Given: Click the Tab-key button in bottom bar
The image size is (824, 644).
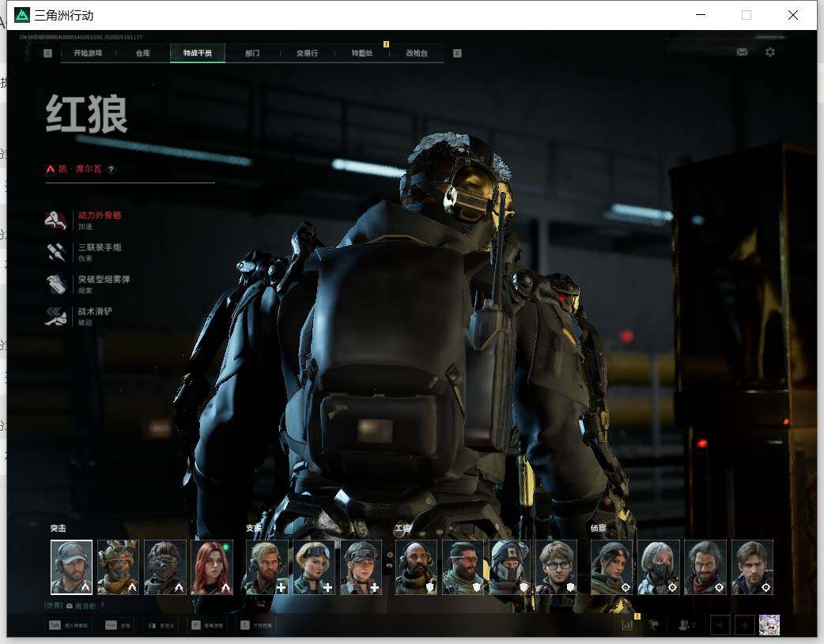Looking at the screenshot, I should tap(69, 625).
